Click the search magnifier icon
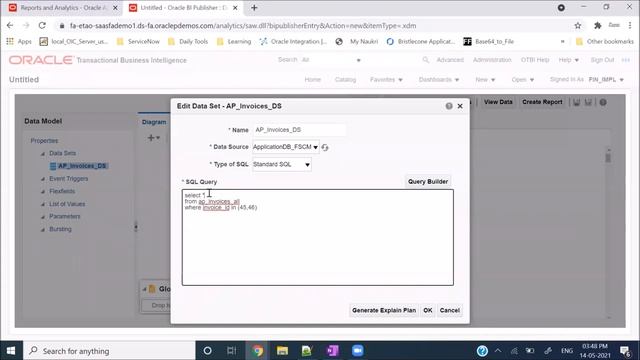The image size is (640, 360). 426,60
